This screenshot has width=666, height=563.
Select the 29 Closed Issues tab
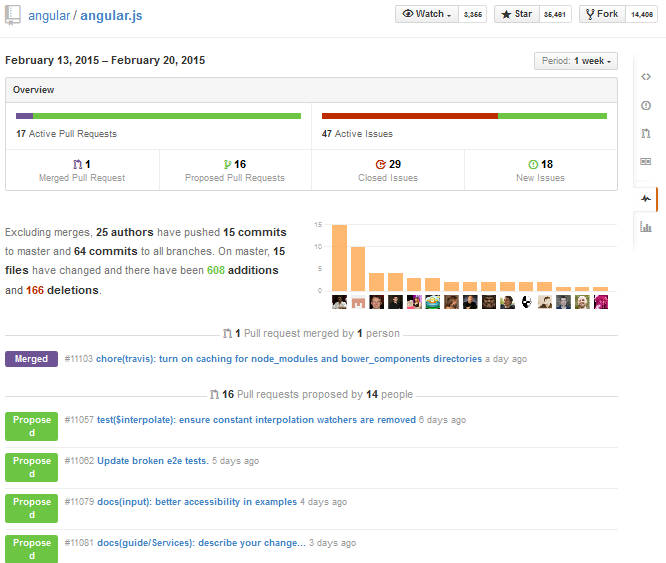pyautogui.click(x=388, y=170)
